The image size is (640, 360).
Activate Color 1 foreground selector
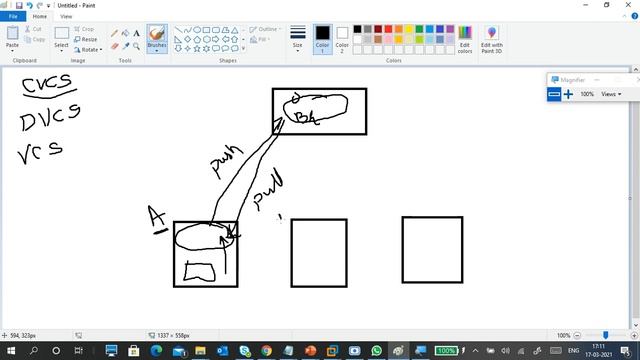322,39
